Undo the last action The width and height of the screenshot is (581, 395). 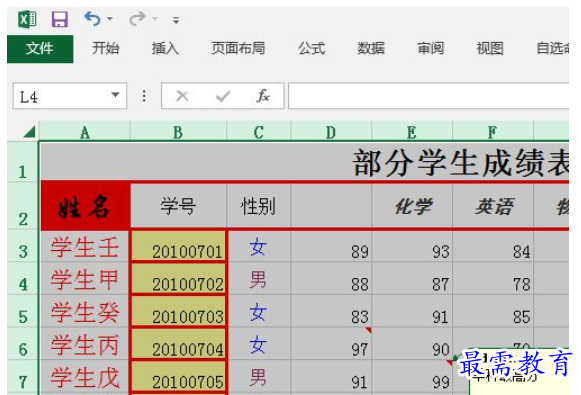(x=92, y=19)
